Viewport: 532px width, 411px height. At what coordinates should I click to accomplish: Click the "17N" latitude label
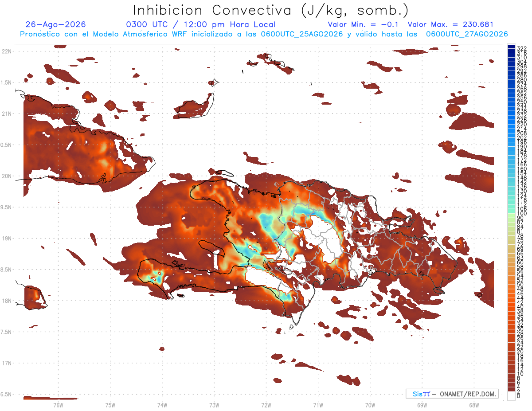(x=6, y=363)
